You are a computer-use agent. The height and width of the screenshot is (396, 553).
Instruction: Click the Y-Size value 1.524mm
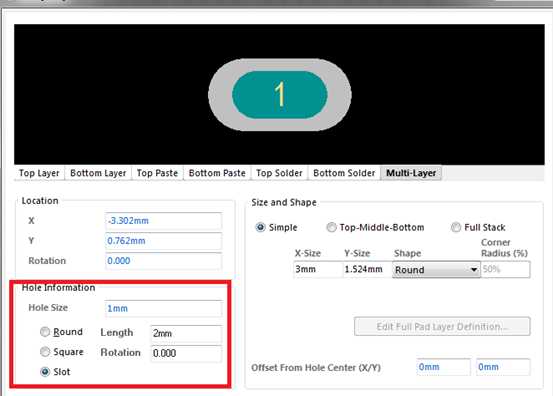(367, 269)
